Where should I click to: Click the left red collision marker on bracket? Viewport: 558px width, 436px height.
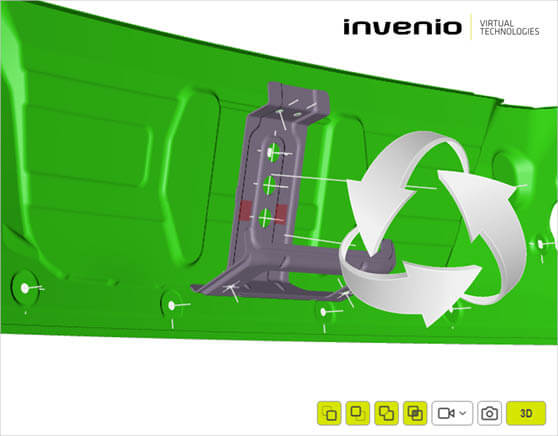245,210
